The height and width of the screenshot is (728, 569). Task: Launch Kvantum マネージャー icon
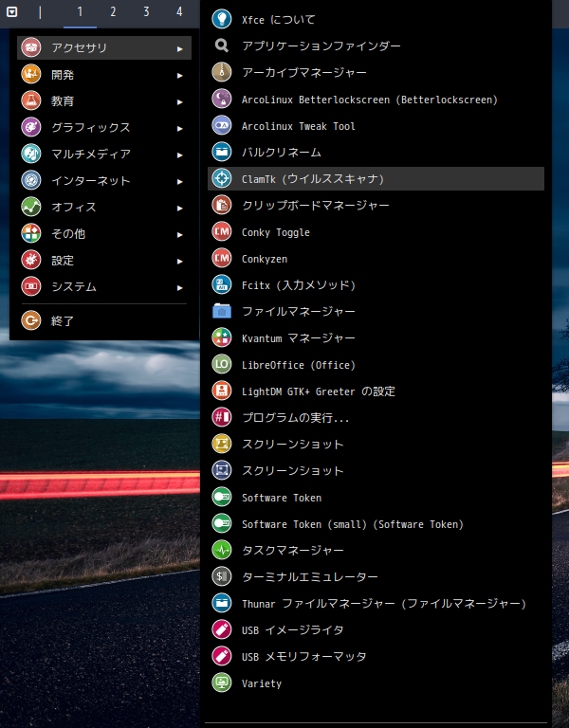222,337
